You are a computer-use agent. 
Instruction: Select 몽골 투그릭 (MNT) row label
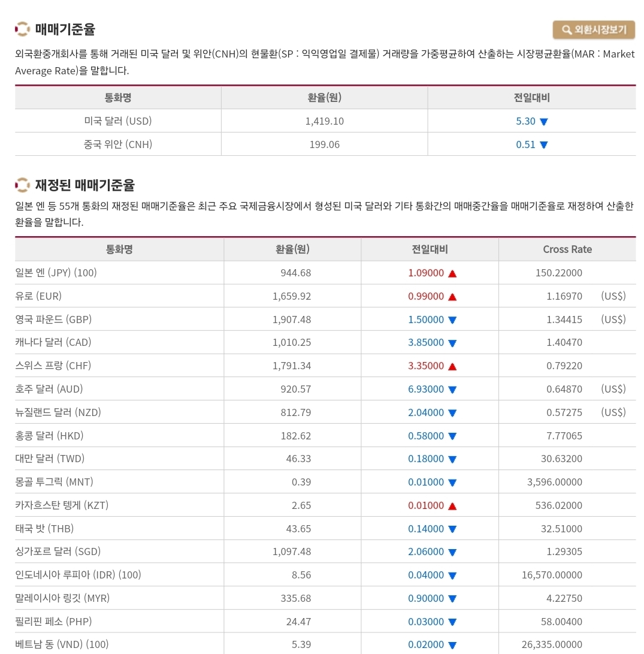(54, 482)
